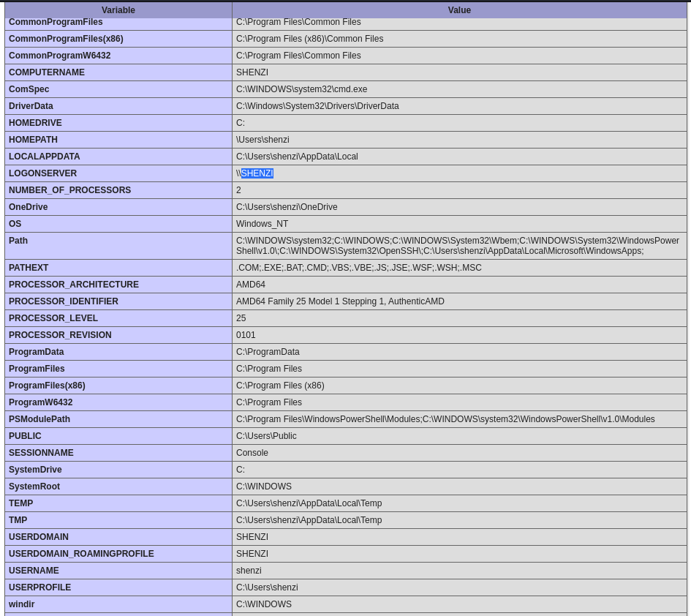Select the lowercase shenzi value for USERNAME

pyautogui.click(x=249, y=570)
